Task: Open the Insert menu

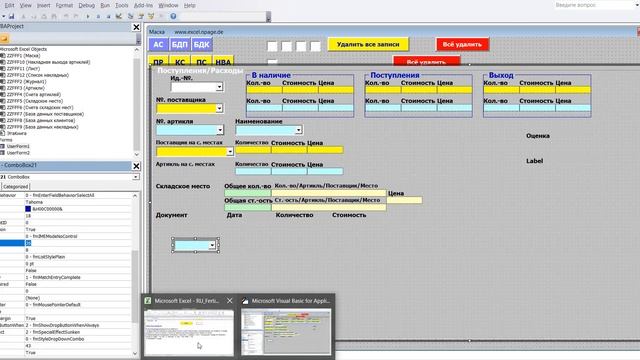Action: (44, 5)
